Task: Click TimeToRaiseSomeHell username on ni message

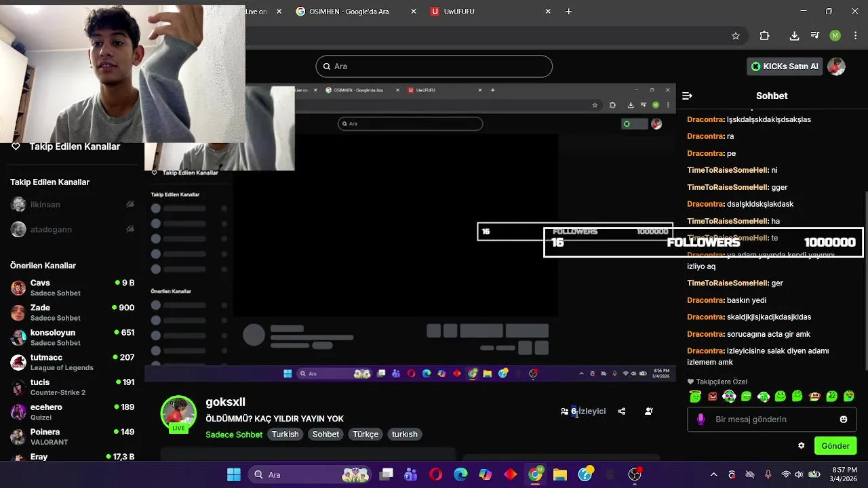Action: coord(728,170)
